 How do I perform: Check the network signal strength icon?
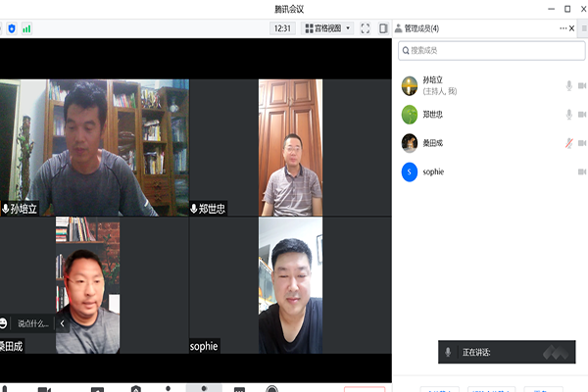(x=26, y=28)
